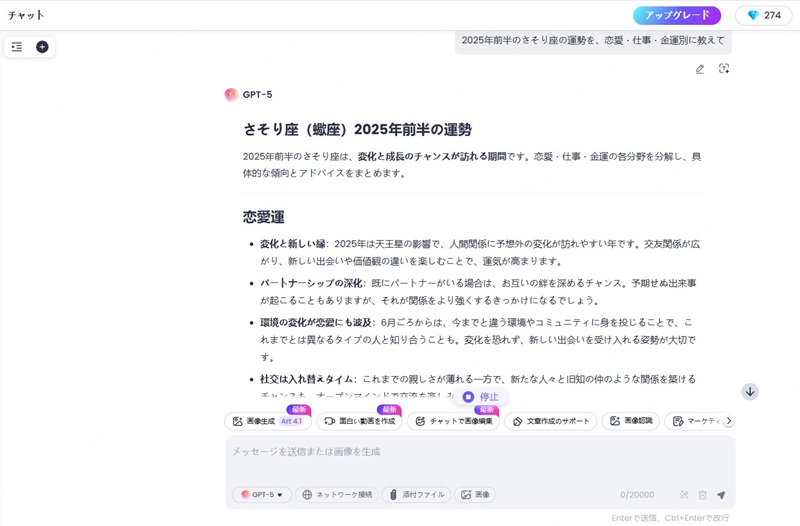800x526 pixels.
Task: Select the 面白い動画を作成 chip
Action: [360, 422]
